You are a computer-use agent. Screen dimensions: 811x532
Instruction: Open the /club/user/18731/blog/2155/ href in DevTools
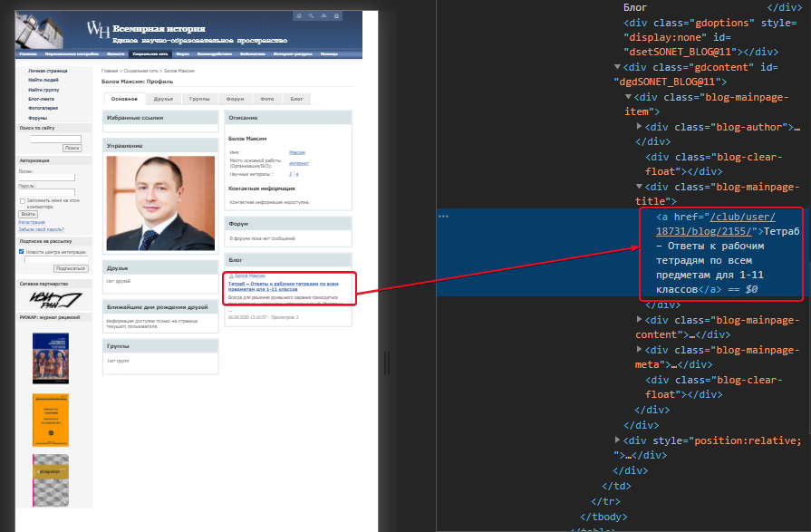[x=717, y=224]
